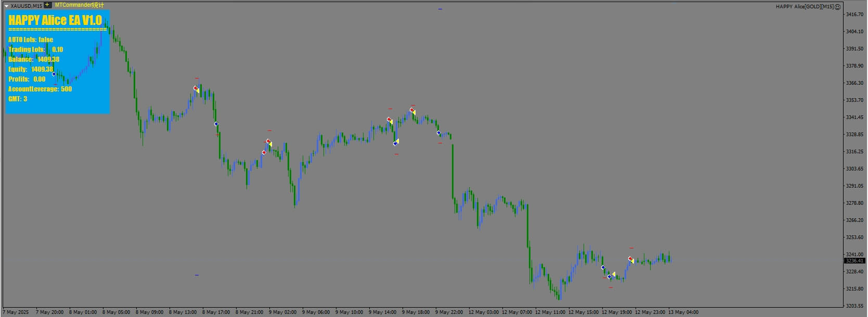Click the blue buy arrow inside the info panel
Screen dimensions: 868x317
pyautogui.click(x=54, y=74)
